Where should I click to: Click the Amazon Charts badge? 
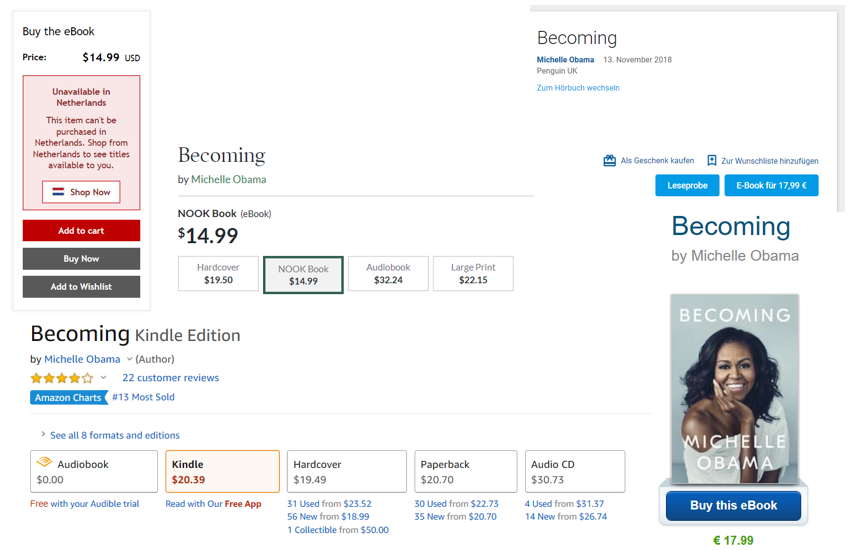[x=68, y=397]
